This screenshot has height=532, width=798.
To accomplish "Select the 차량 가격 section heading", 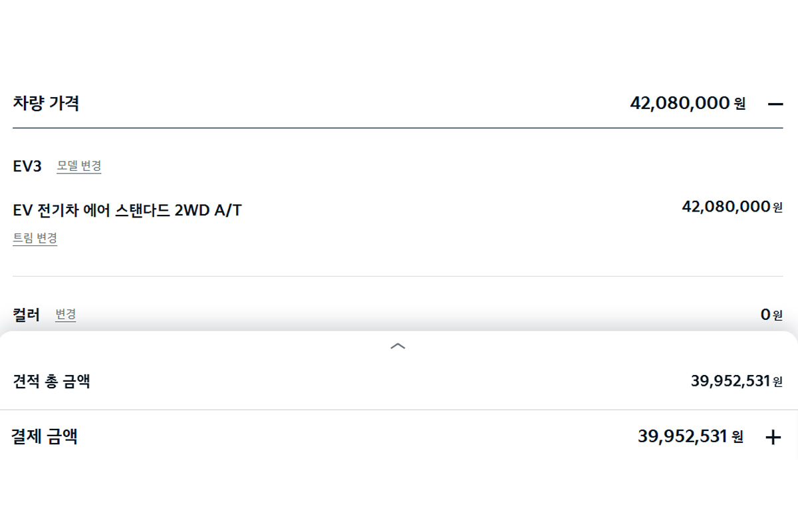I will (46, 103).
